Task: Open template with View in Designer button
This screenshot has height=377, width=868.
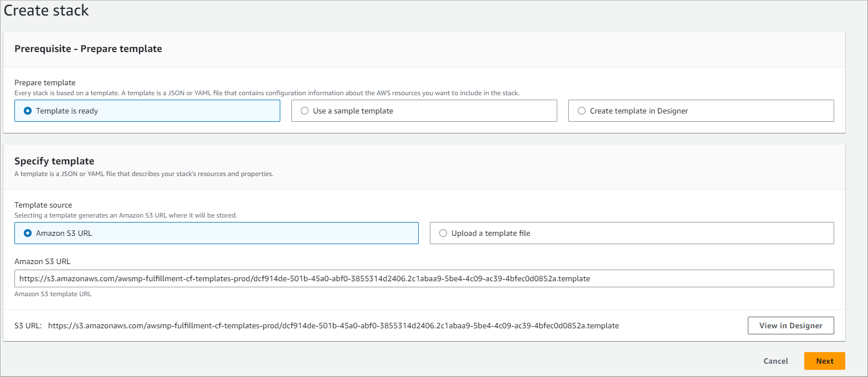Action: (790, 326)
